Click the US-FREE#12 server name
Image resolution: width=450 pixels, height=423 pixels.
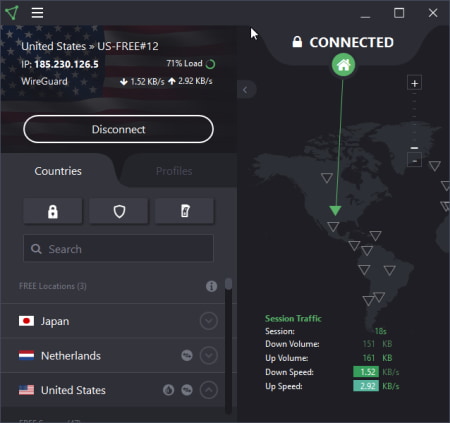[x=128, y=46]
